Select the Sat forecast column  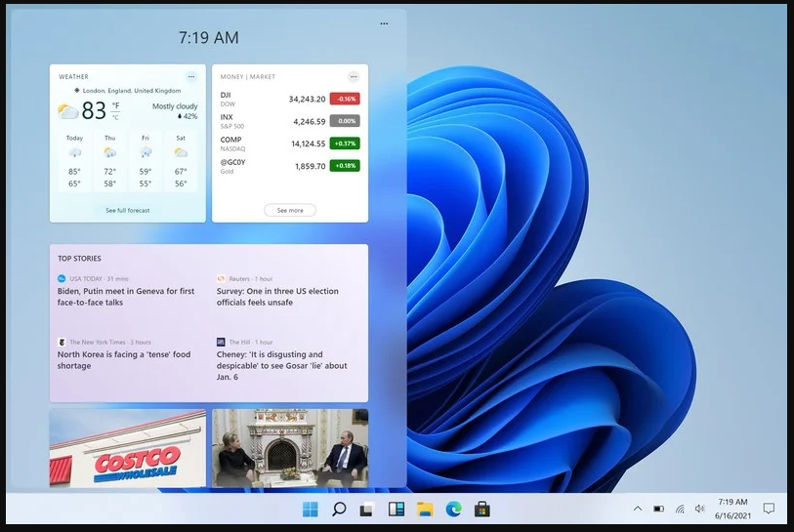[x=181, y=161]
